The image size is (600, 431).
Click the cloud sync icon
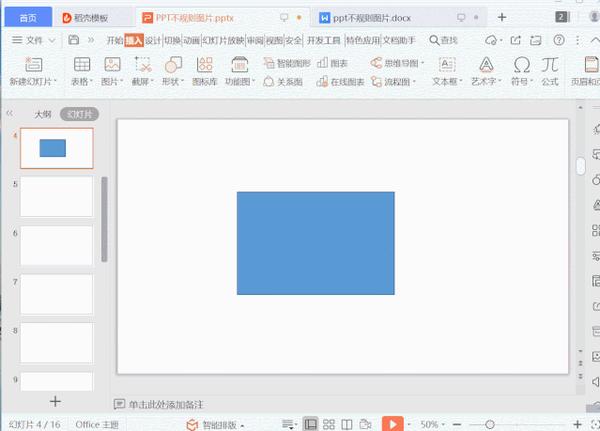tap(491, 40)
